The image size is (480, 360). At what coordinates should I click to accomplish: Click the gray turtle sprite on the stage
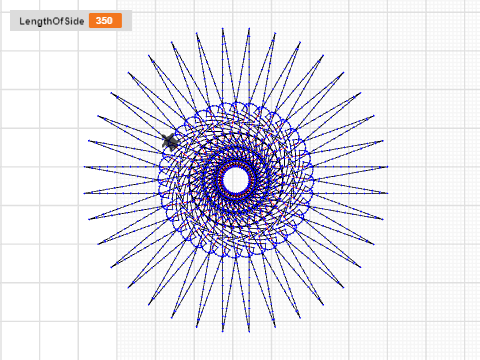click(171, 142)
